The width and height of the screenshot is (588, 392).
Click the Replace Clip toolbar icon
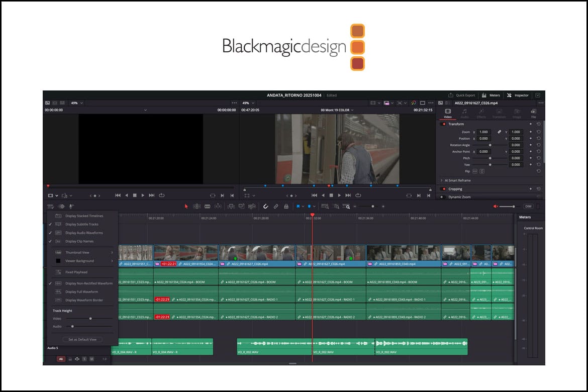(x=252, y=207)
